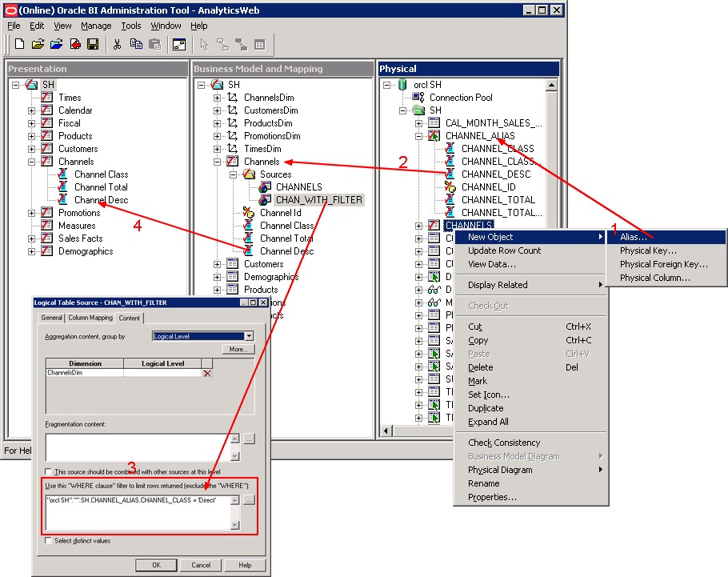Click the Open Offline folder icon

[38, 45]
